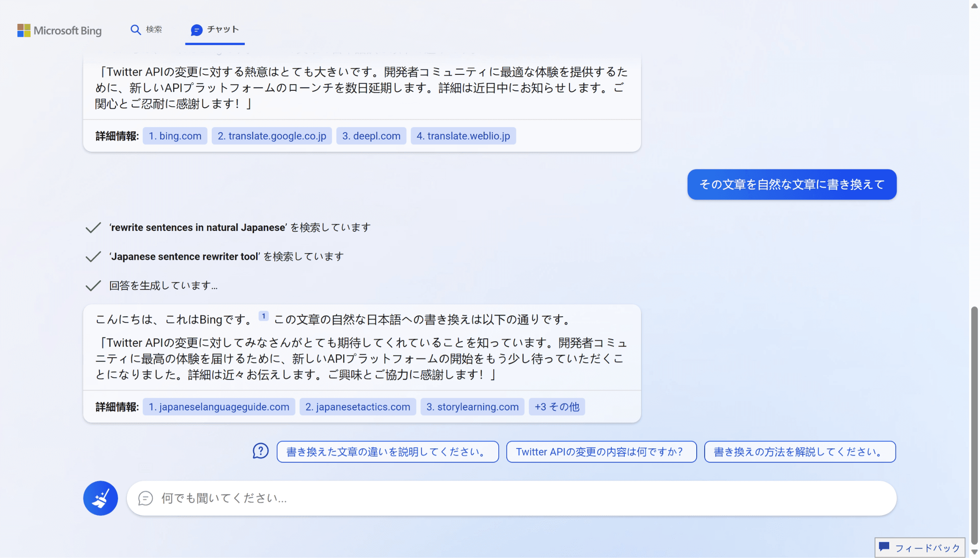Click the broom new topic button
980x558 pixels.
100,498
